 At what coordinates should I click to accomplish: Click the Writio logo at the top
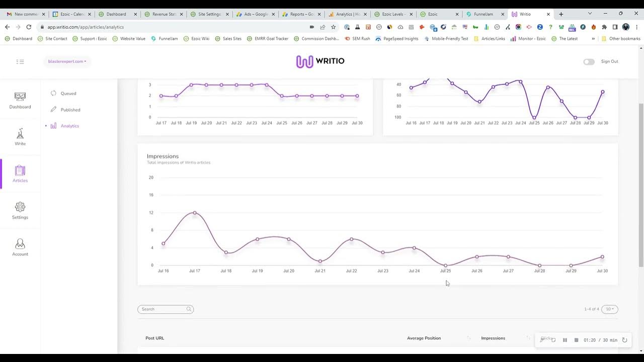pos(320,61)
